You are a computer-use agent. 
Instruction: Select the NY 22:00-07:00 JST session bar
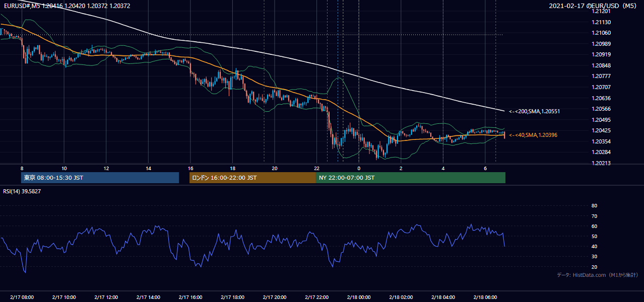coord(411,178)
